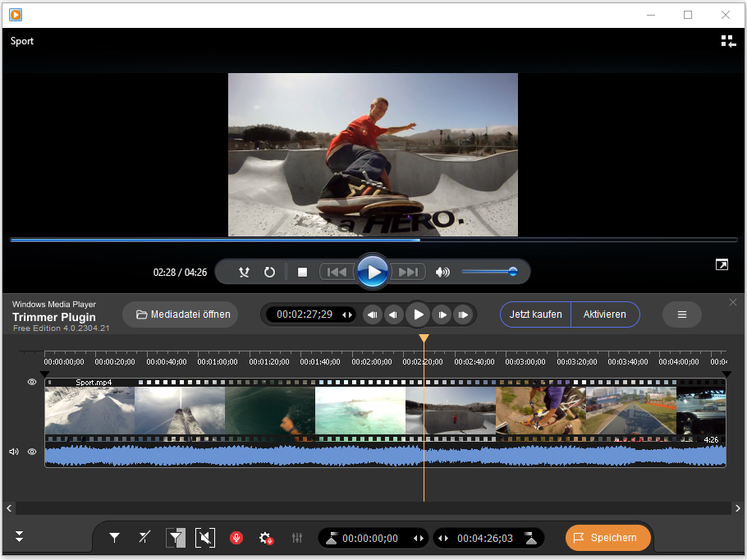The width and height of the screenshot is (747, 560).
Task: Click the Sport.mp4 track label
Action: coord(94,383)
